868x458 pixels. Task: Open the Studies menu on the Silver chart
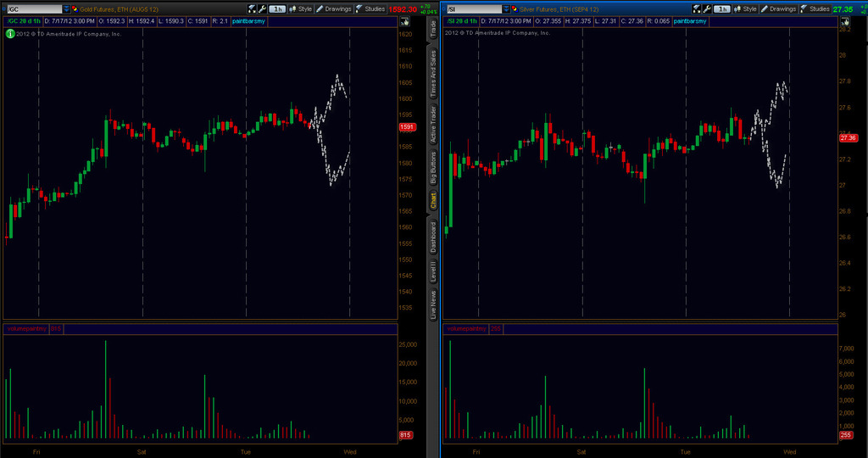coord(815,8)
